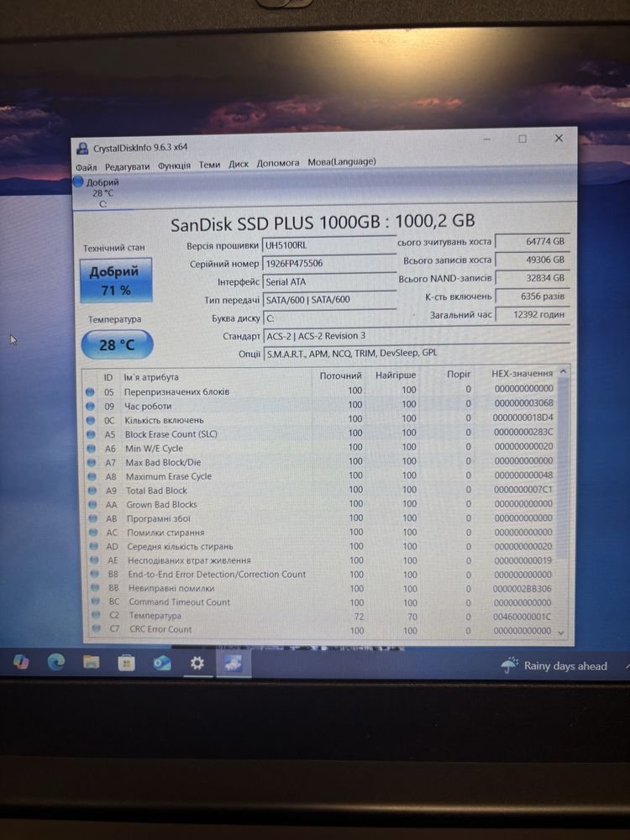Click the standard field ACS-2 | ACS-2 Revision 3
The image size is (630, 840).
click(417, 336)
